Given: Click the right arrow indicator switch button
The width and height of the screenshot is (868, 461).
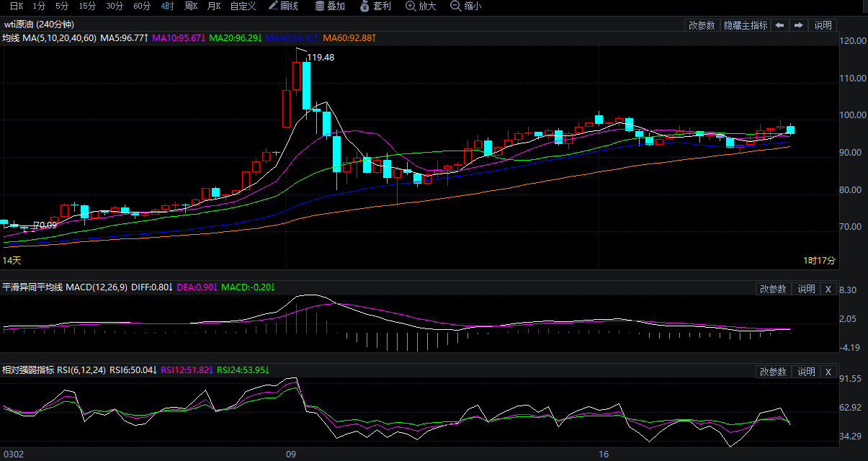Looking at the screenshot, I should (798, 25).
